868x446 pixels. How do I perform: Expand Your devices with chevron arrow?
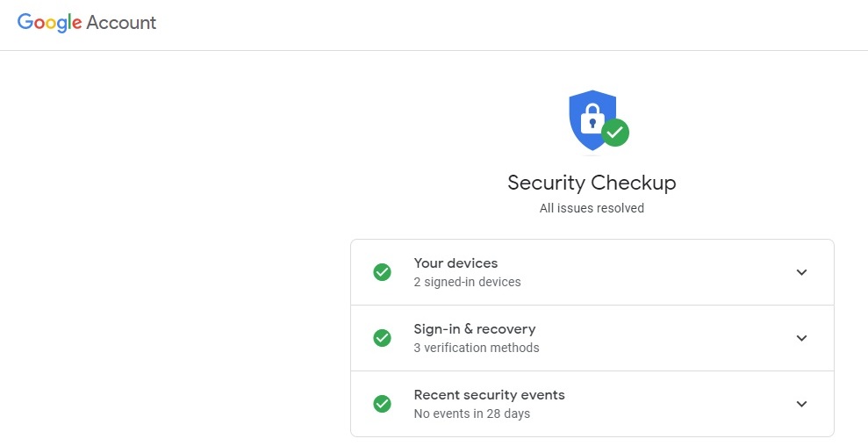801,272
